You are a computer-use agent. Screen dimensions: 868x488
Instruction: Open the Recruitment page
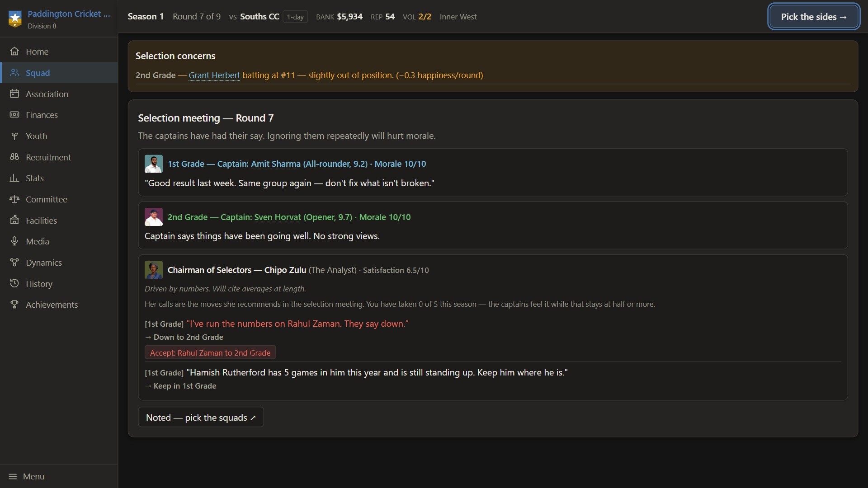(59, 157)
